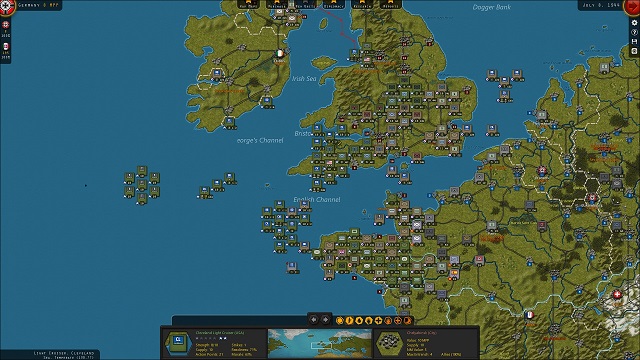Save the game with the disk icon
The height and width of the screenshot is (360, 640).
[634, 42]
